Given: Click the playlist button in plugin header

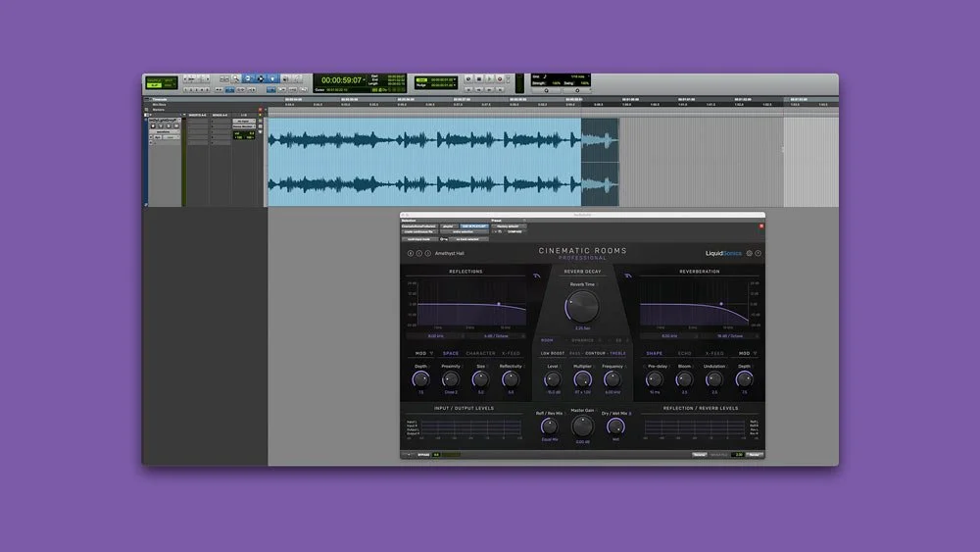Looking at the screenshot, I should tap(448, 226).
